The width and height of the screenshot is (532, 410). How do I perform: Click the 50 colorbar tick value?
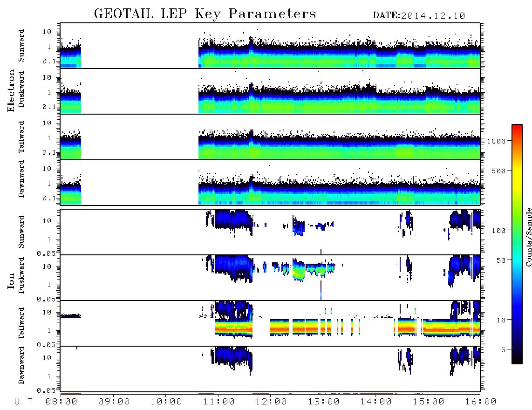point(501,260)
